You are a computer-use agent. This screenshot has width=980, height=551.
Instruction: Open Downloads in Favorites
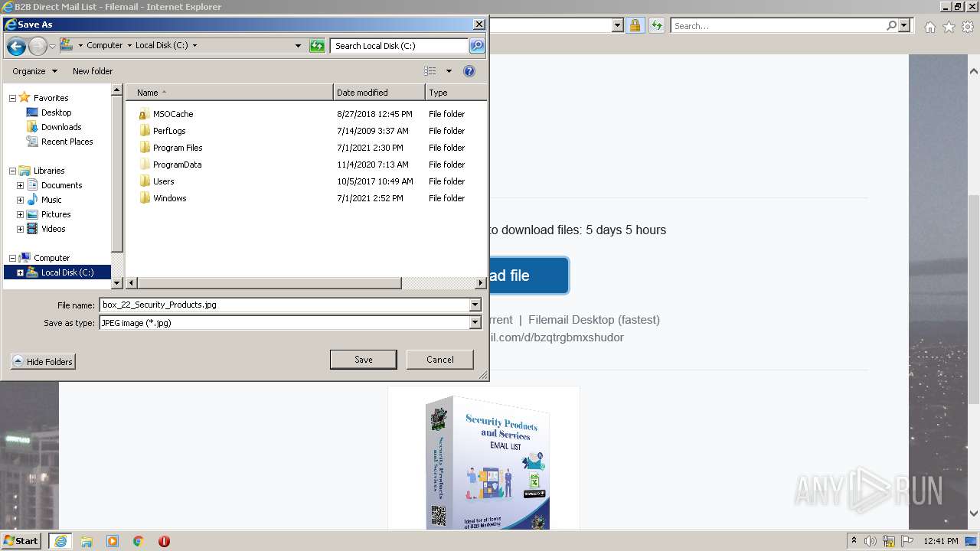61,127
